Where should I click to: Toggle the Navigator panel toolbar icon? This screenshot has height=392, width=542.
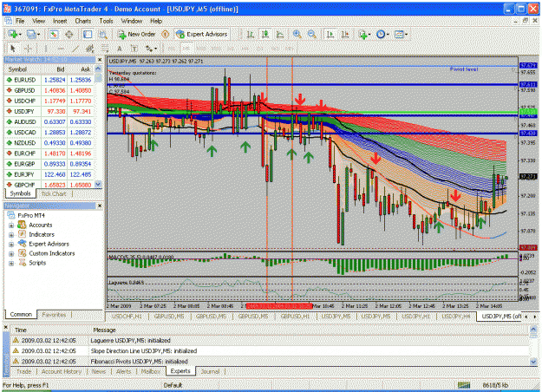click(88, 34)
